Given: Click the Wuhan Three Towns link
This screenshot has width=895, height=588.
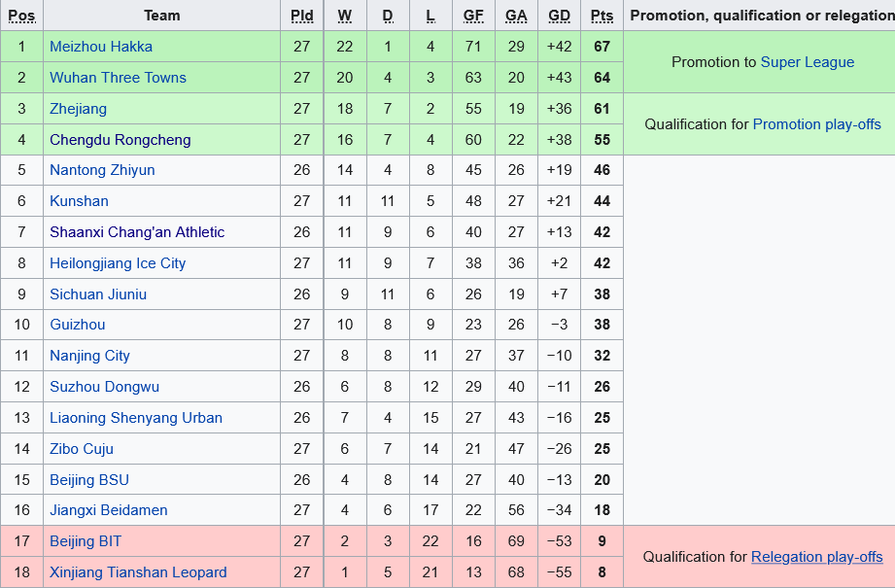Looking at the screenshot, I should (118, 78).
